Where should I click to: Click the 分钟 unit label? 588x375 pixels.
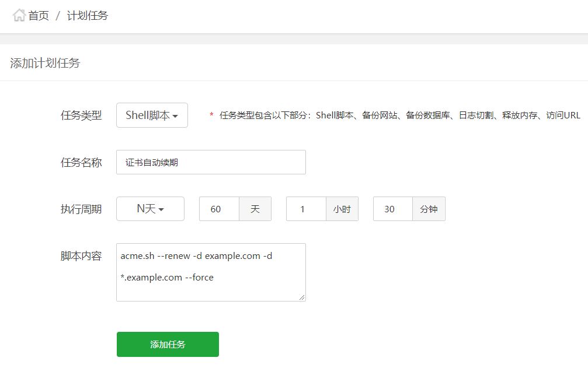coord(429,209)
